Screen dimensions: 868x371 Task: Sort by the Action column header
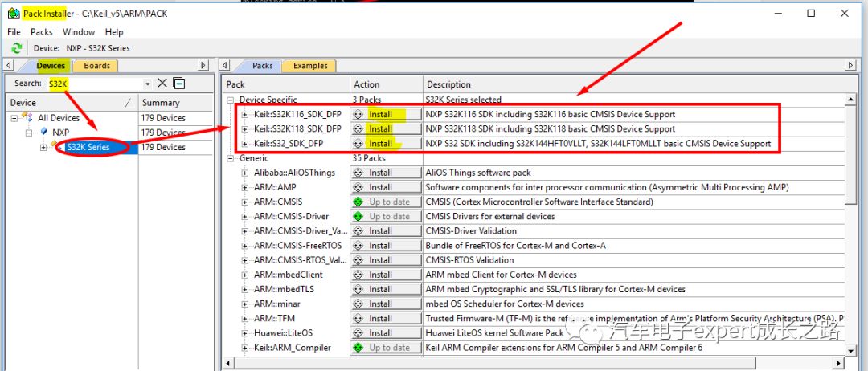coord(386,84)
